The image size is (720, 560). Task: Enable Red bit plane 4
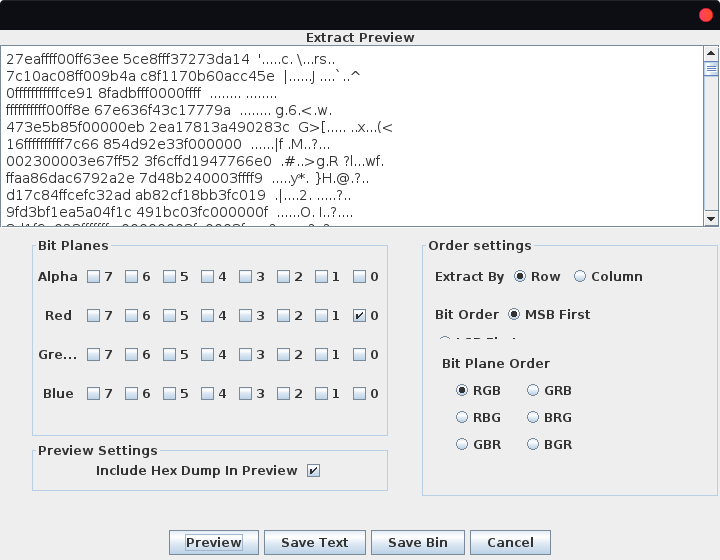tap(208, 315)
